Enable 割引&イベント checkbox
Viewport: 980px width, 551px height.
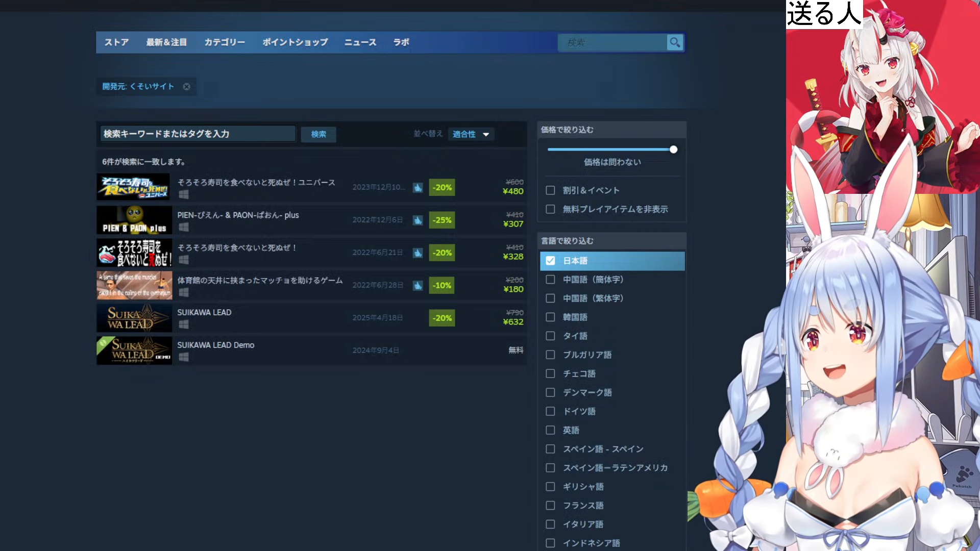click(550, 190)
